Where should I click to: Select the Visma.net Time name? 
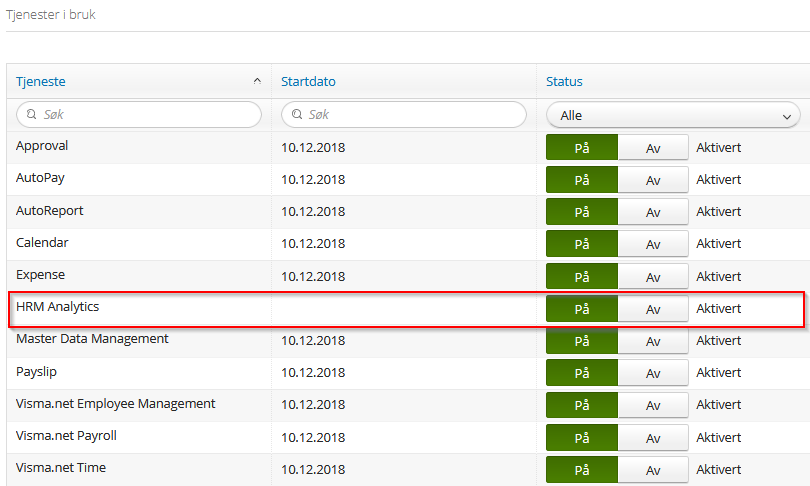click(x=61, y=468)
